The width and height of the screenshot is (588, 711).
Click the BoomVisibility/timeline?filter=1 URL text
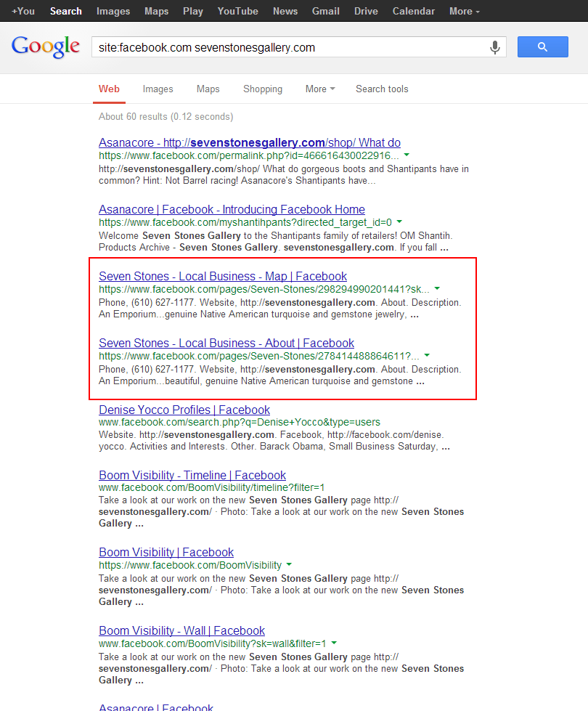click(x=212, y=487)
